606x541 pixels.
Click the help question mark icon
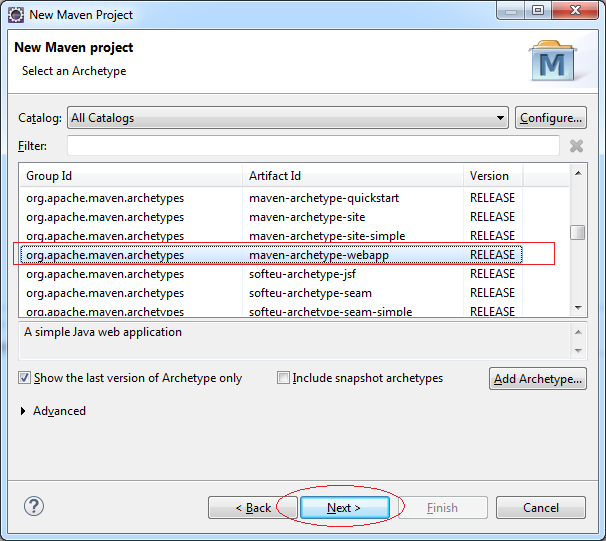[34, 506]
